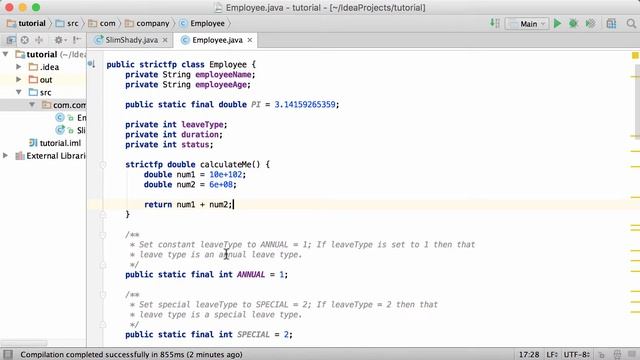This screenshot has width=640, height=360.
Task: Click the project panel horizontal scrollbar
Action: [24, 343]
